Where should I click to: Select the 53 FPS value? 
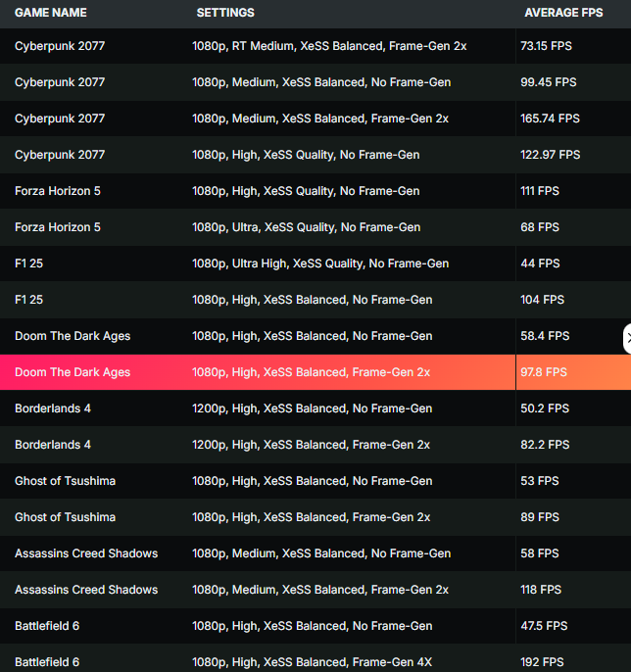[x=540, y=481]
